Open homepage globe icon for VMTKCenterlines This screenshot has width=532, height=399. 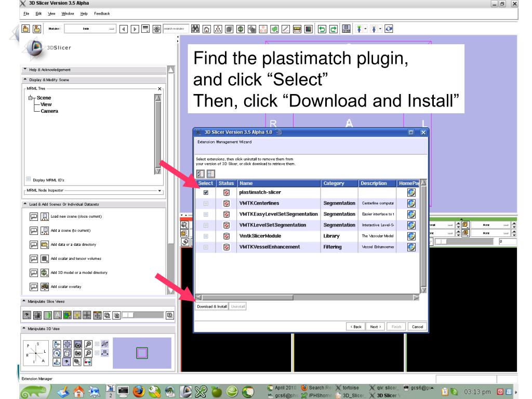(411, 204)
